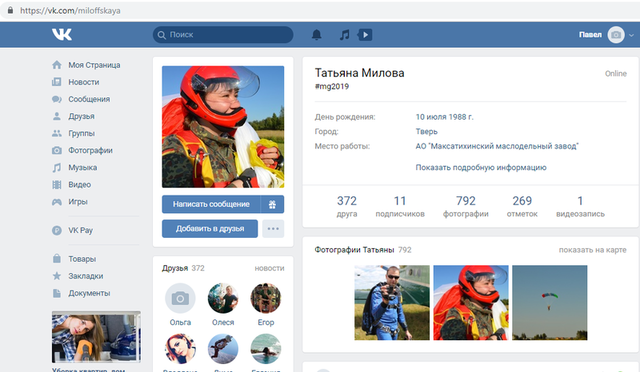Click the Максатихинский маслодельный завод workplace
Viewport: 640px width, 372px height.
(x=497, y=146)
